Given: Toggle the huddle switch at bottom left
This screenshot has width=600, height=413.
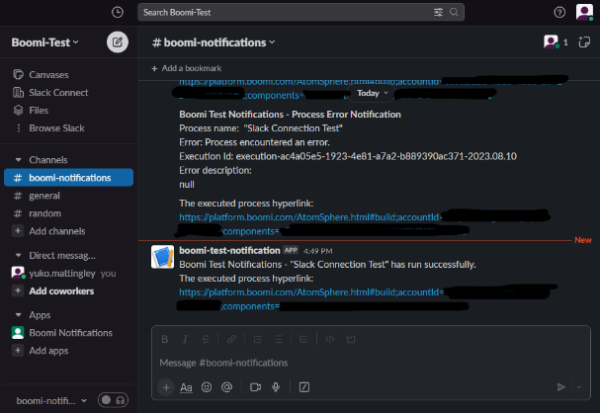Looking at the screenshot, I should [x=113, y=400].
